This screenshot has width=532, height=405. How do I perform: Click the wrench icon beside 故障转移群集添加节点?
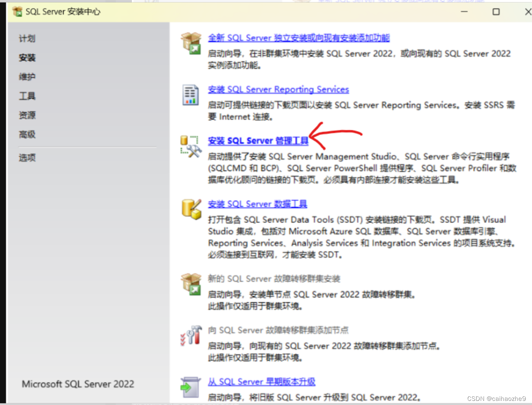pyautogui.click(x=190, y=336)
